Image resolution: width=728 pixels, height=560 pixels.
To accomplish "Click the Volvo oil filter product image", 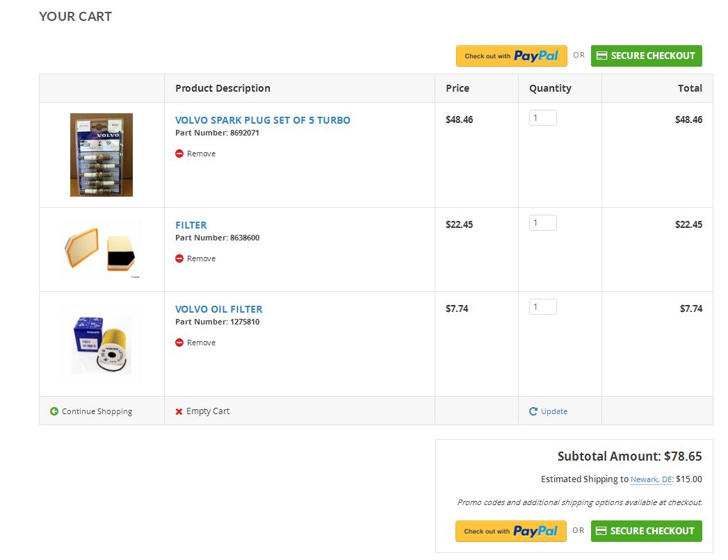I will [102, 345].
